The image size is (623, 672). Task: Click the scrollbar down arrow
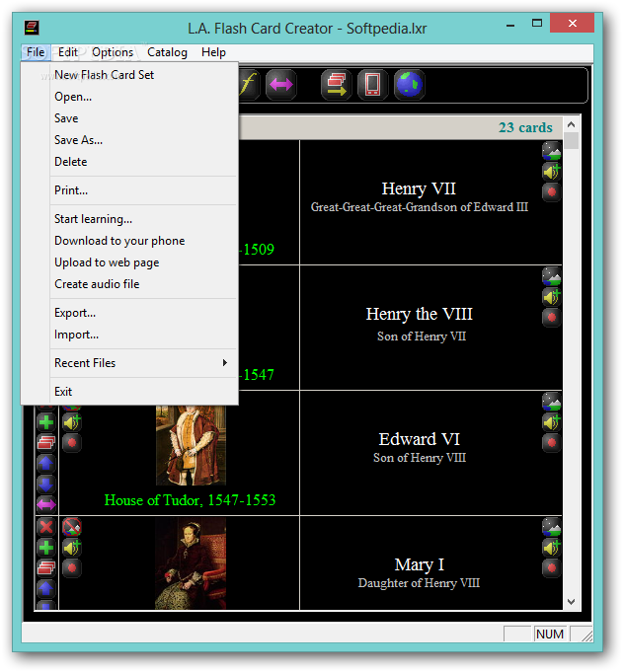click(571, 602)
